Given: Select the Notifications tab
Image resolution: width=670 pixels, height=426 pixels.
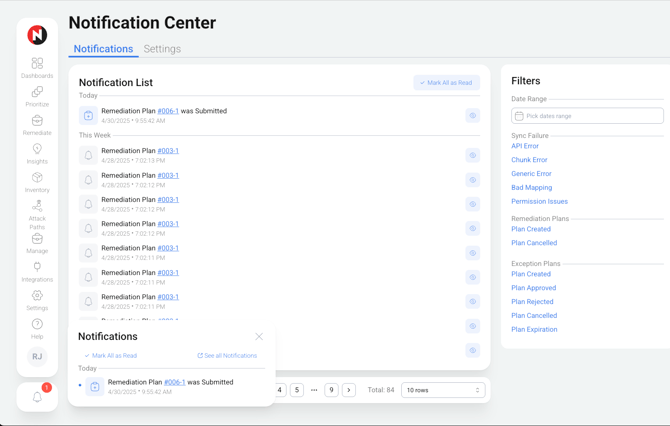Looking at the screenshot, I should click(103, 49).
